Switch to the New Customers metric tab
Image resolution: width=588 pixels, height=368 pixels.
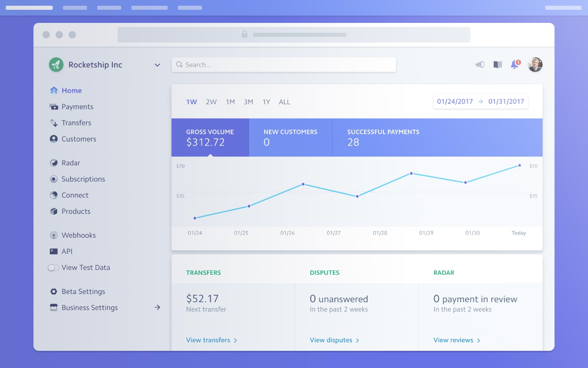[291, 137]
